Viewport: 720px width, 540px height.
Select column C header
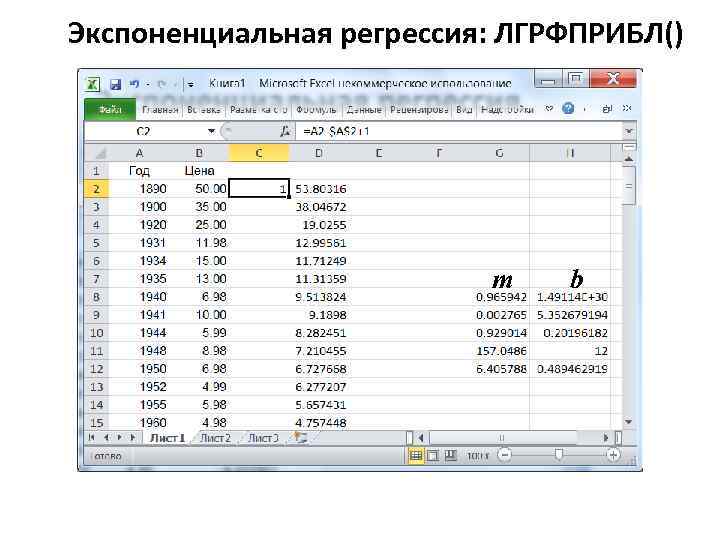pos(259,153)
